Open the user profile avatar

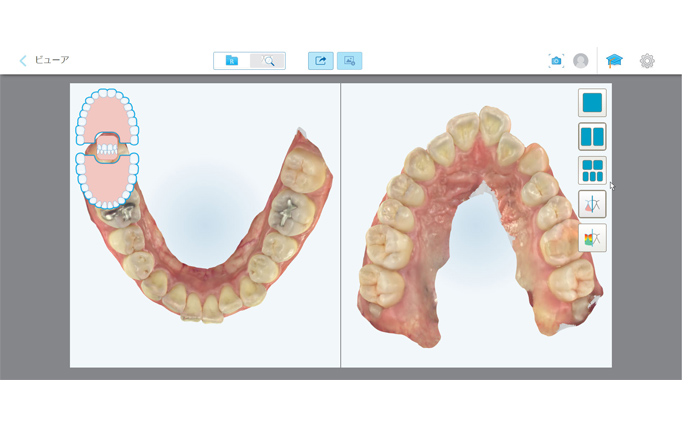pos(581,61)
